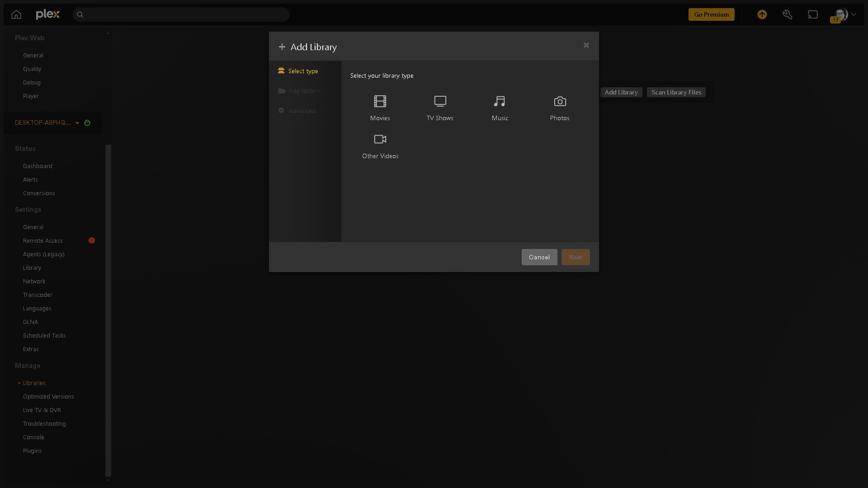This screenshot has height=488, width=868.
Task: Click the Plex logo
Action: point(47,14)
